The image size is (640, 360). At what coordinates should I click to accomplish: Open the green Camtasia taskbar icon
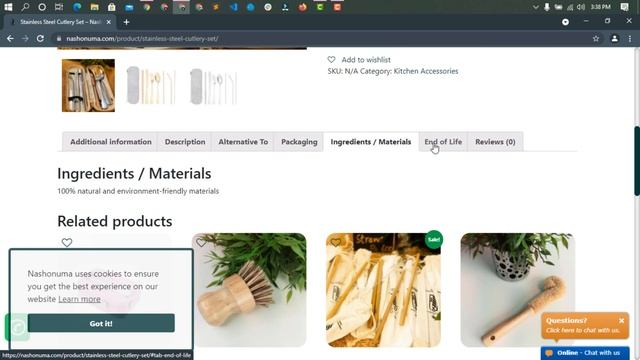pyautogui.click(x=320, y=7)
